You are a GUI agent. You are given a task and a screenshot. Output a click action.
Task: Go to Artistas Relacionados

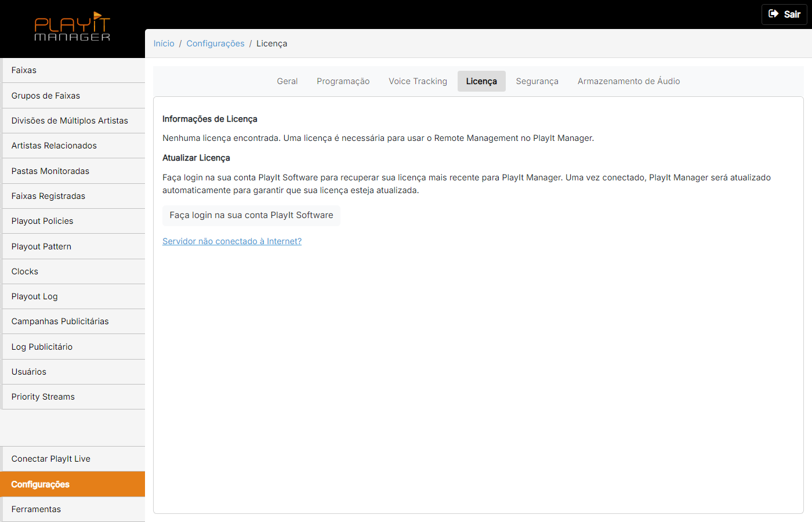[74, 146]
